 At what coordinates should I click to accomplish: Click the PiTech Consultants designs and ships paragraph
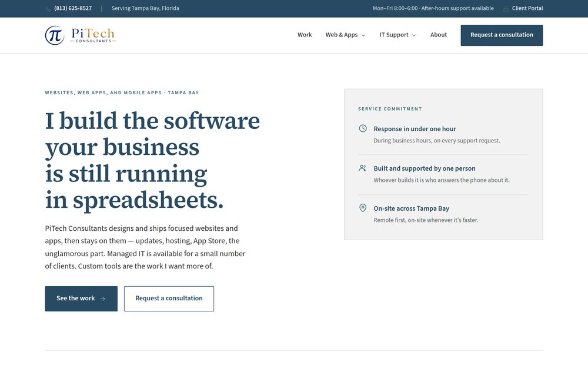[x=145, y=247]
